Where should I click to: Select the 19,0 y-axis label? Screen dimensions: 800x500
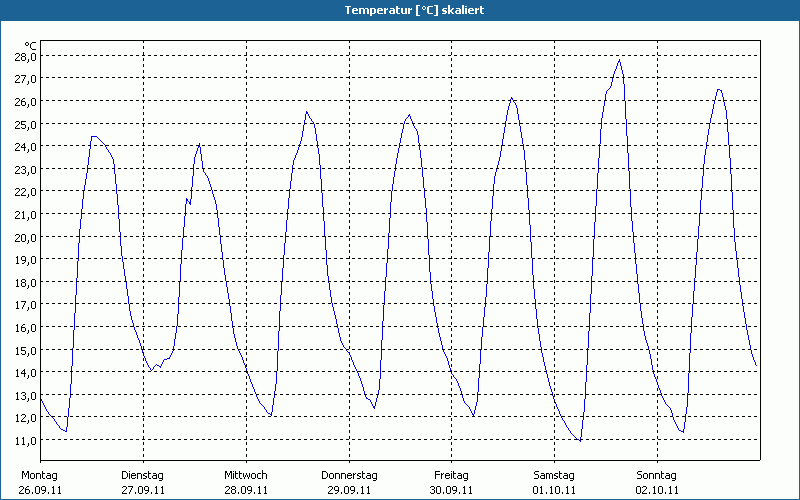(x=25, y=260)
